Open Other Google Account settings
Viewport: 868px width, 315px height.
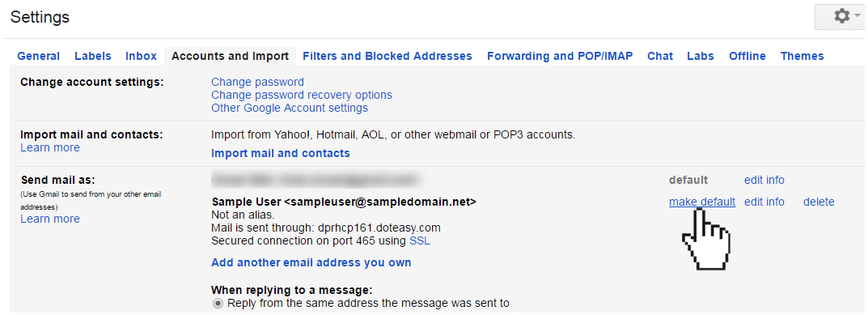pyautogui.click(x=290, y=108)
